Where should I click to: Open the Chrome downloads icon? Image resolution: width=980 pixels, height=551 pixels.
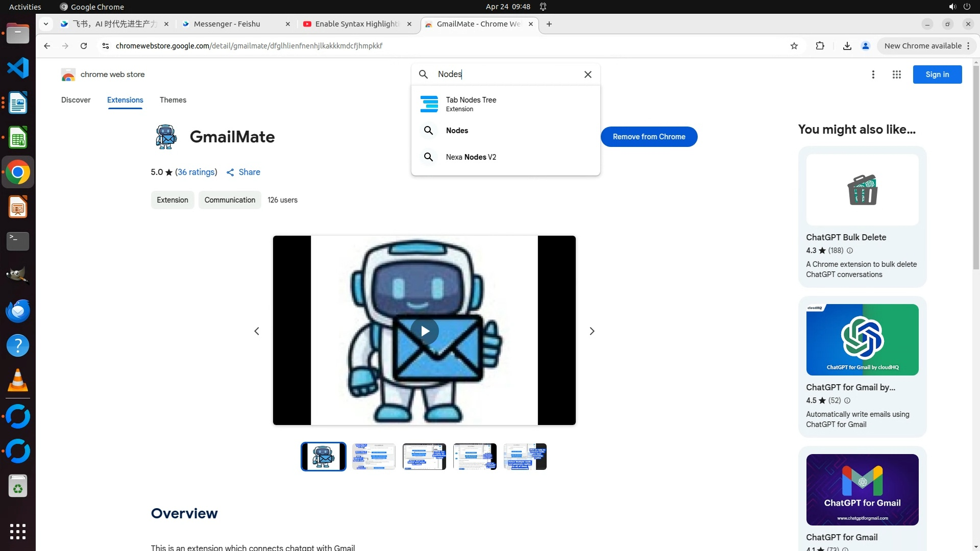click(847, 46)
